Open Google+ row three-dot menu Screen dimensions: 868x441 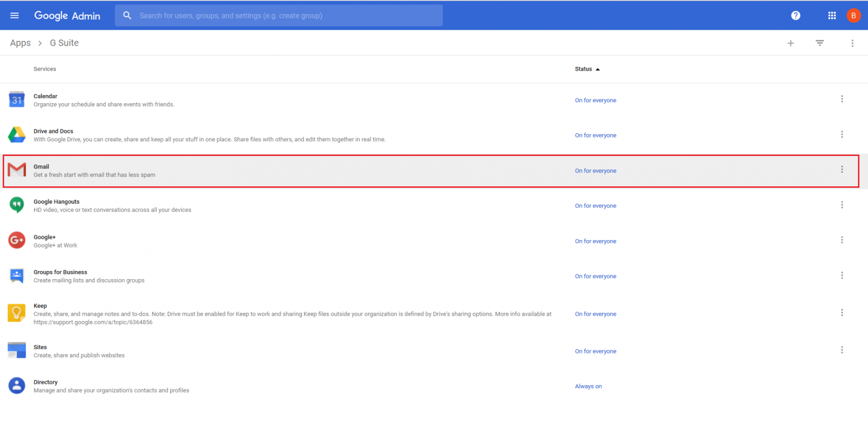(x=842, y=240)
